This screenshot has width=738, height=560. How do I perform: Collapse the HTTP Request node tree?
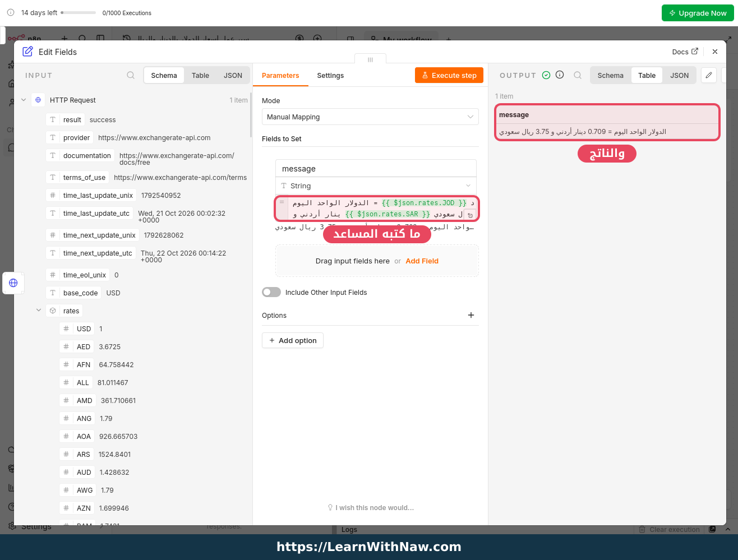click(24, 100)
